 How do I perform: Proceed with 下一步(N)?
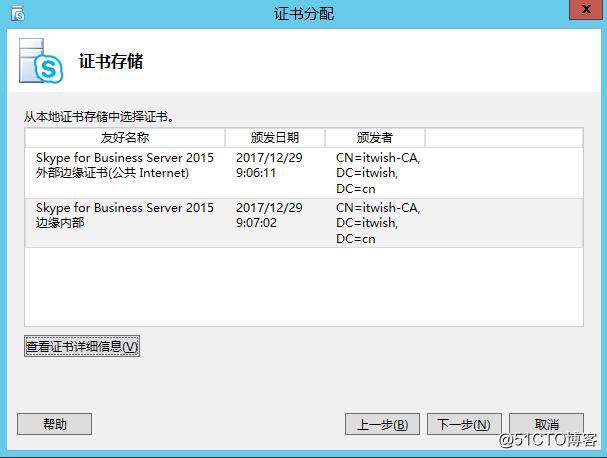pyautogui.click(x=464, y=424)
